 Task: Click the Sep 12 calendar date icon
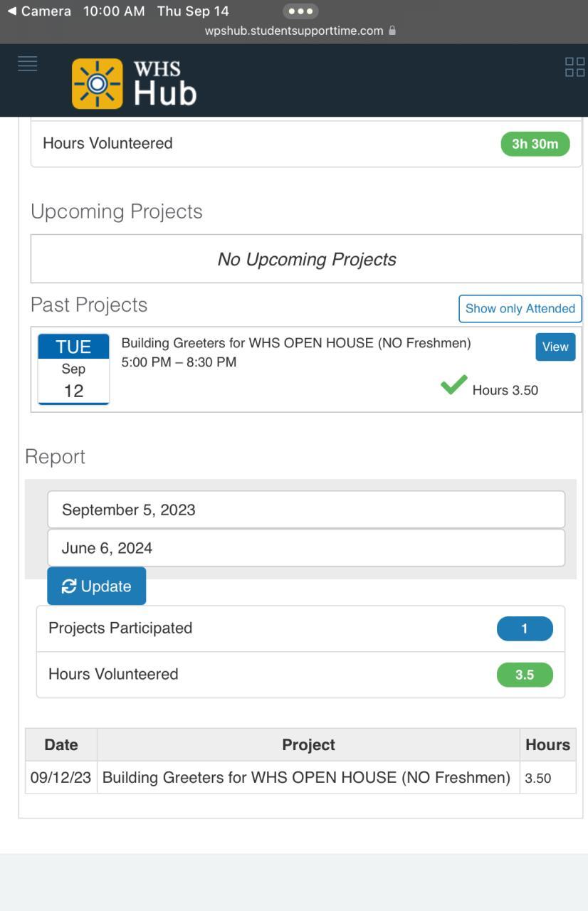(73, 369)
